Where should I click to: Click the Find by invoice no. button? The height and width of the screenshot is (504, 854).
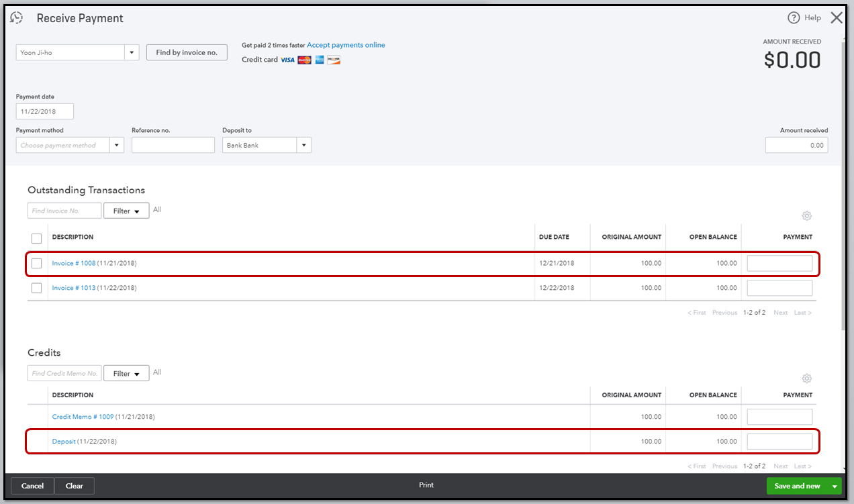187,52
